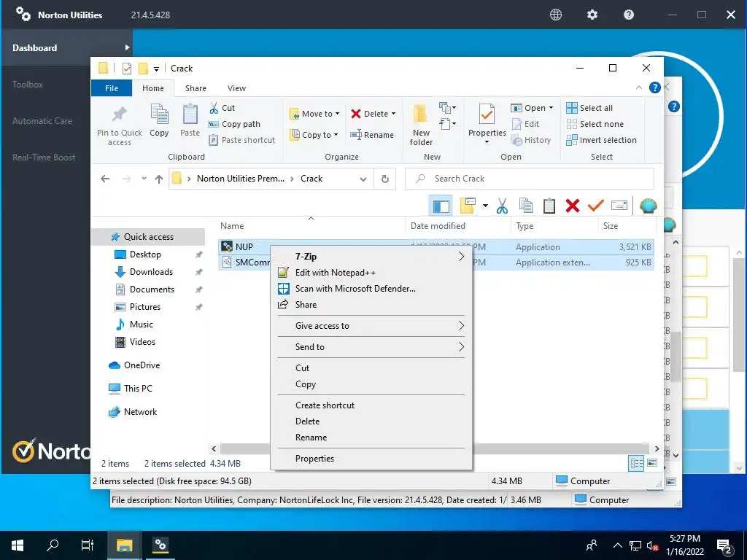The height and width of the screenshot is (560, 747).
Task: Switch to details view layout icon
Action: 636,463
